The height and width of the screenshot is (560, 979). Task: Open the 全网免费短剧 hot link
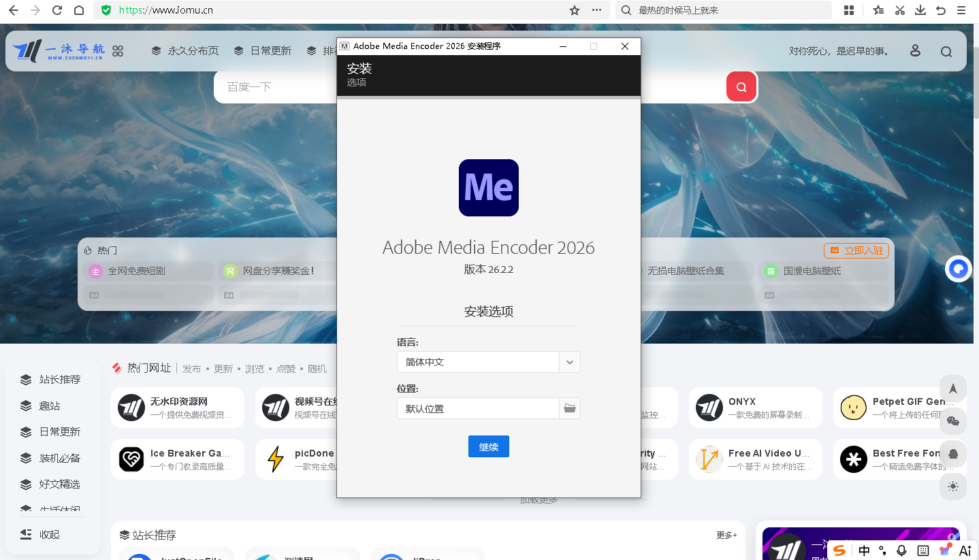point(148,271)
